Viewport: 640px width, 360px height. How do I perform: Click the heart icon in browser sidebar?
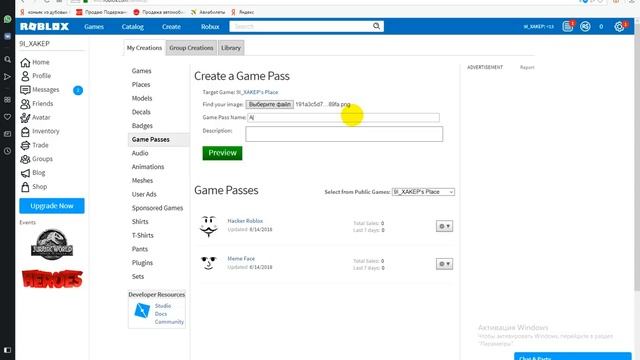click(7, 117)
